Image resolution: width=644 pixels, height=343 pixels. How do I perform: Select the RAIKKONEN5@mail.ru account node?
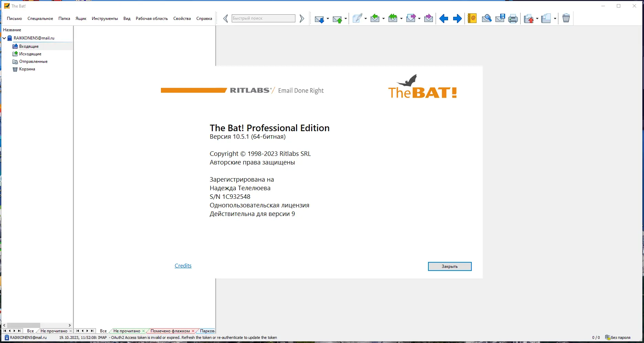tap(34, 38)
